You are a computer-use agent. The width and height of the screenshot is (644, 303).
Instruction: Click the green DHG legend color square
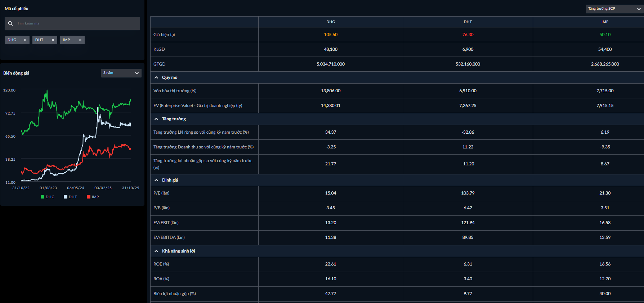43,197
